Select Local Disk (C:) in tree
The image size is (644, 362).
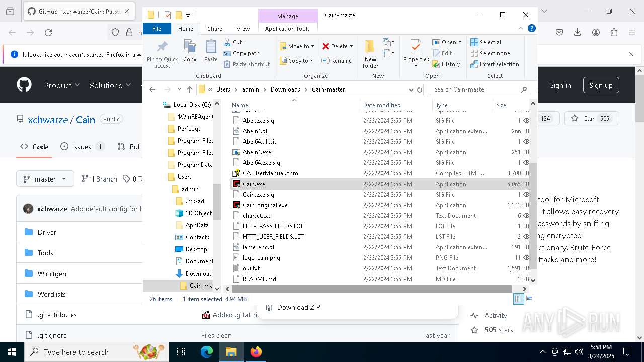(192, 105)
